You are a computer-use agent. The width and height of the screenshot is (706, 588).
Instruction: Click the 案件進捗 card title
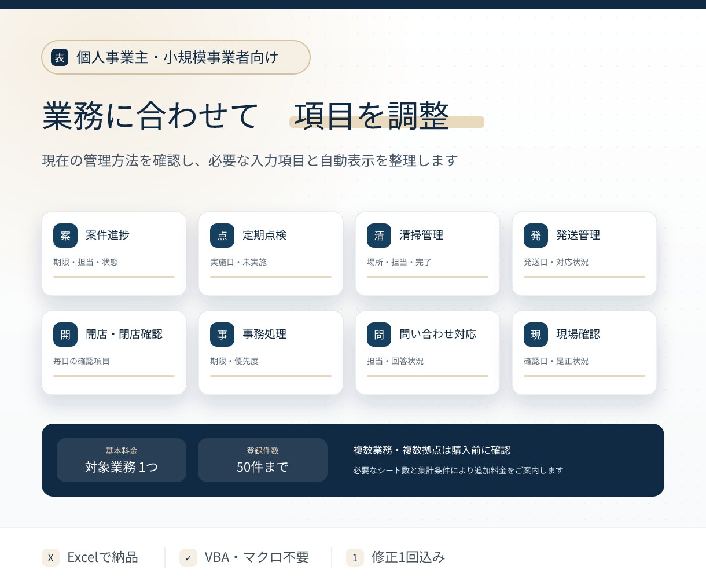click(108, 235)
